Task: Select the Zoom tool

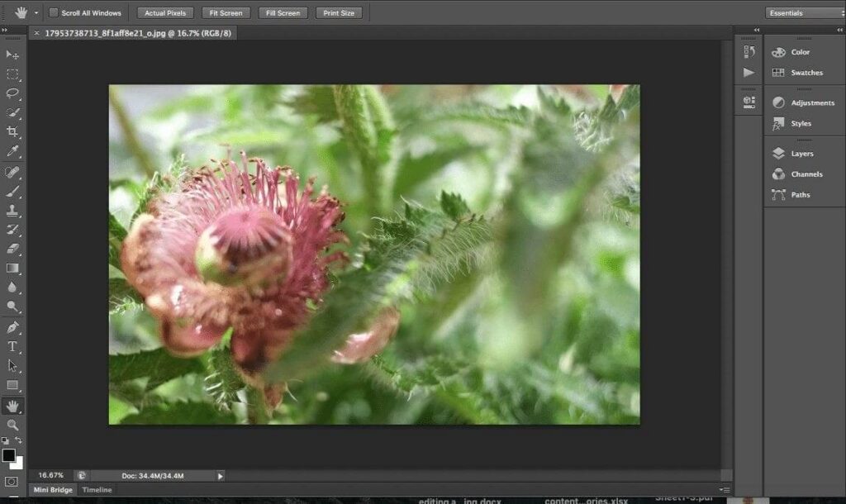Action: click(x=12, y=424)
